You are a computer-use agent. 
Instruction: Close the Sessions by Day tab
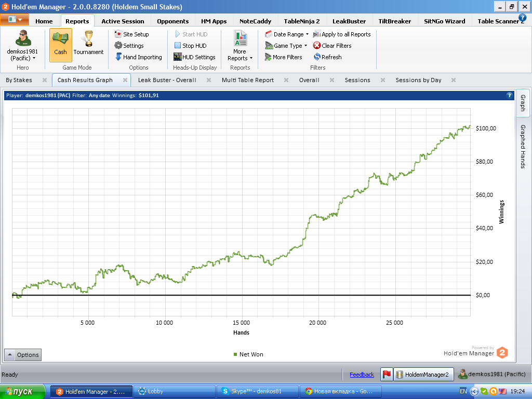(x=453, y=80)
